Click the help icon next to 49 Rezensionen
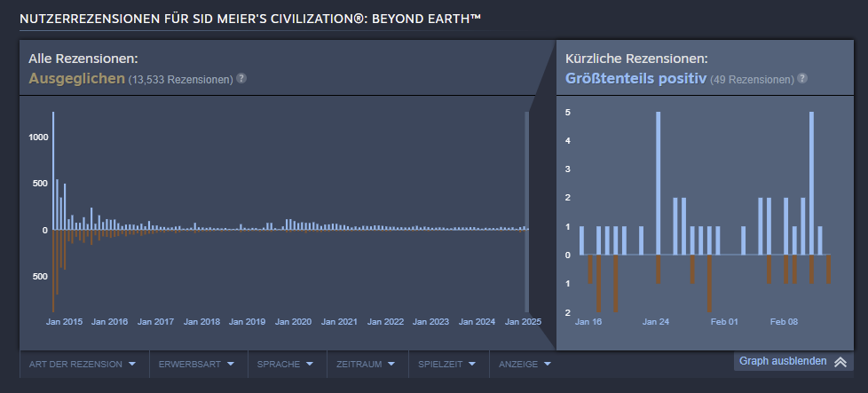This screenshot has height=393, width=868. pyautogui.click(x=802, y=78)
